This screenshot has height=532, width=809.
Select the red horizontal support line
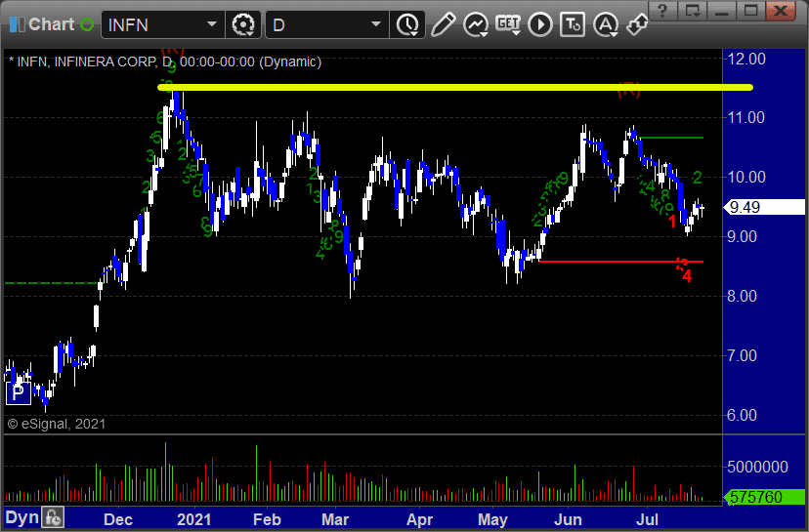620,262
